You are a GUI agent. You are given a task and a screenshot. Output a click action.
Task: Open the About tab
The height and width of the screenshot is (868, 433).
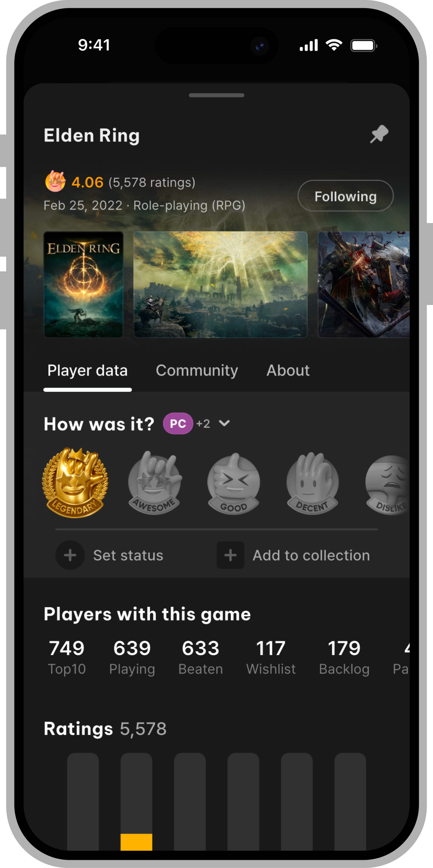[x=288, y=370]
